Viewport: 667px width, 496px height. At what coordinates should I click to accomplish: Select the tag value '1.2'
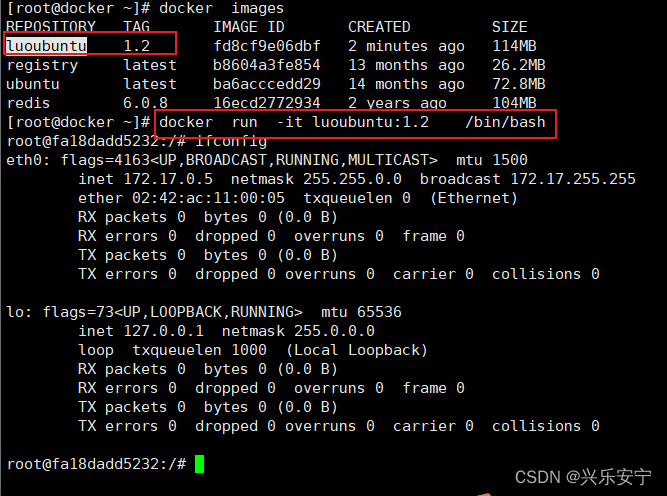click(x=137, y=46)
